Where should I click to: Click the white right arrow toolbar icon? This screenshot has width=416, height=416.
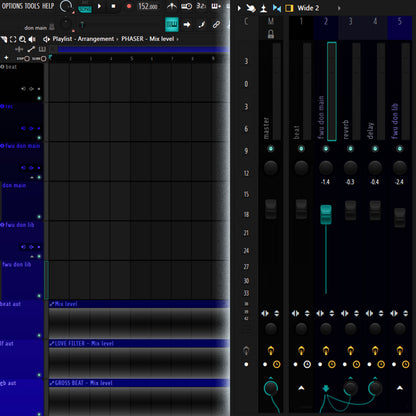pos(187,24)
